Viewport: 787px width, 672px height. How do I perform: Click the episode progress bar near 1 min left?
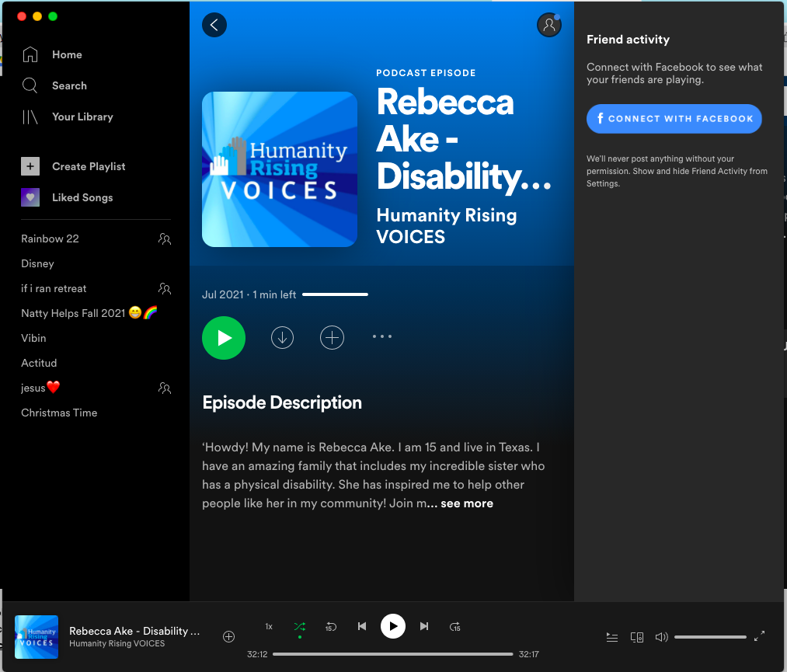pyautogui.click(x=336, y=294)
